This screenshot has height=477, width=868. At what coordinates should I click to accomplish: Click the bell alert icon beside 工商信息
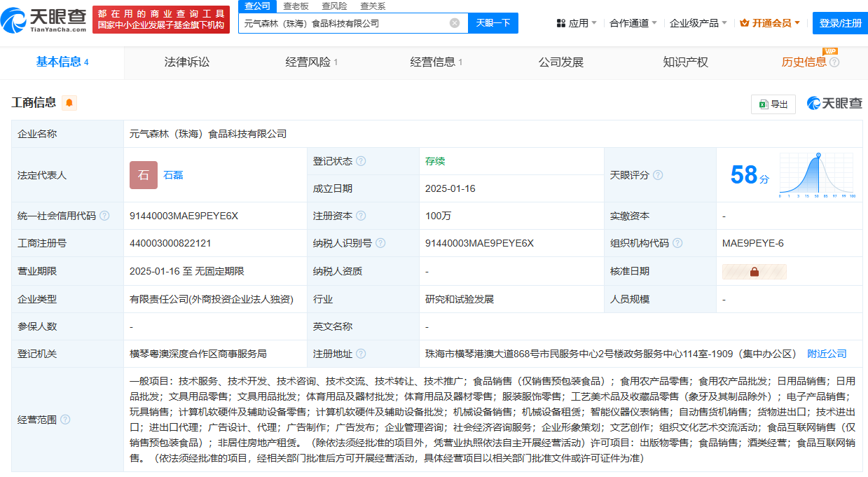pos(69,103)
